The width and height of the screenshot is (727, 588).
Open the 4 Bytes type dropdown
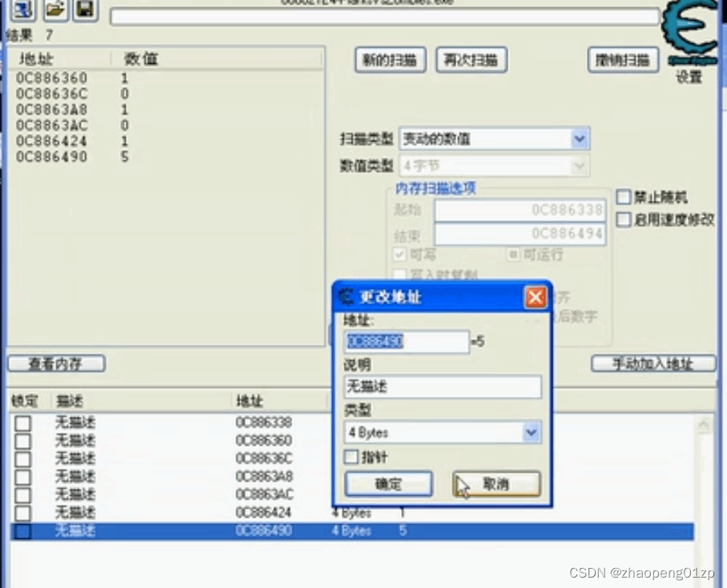coord(531,432)
